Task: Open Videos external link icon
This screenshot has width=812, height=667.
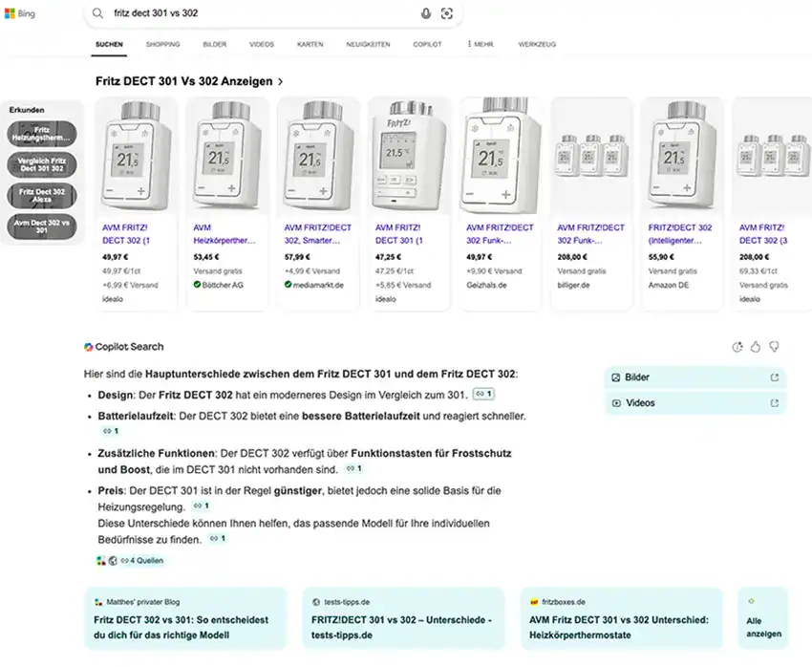Action: [775, 403]
